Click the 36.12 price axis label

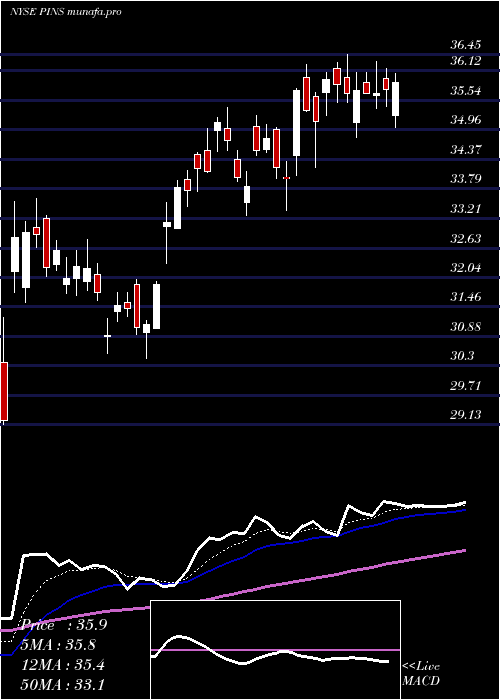click(x=466, y=61)
